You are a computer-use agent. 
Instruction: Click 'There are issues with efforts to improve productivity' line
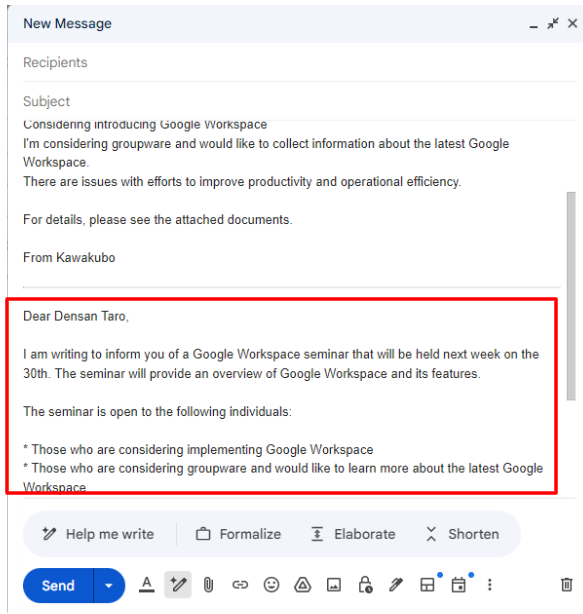pos(242,182)
